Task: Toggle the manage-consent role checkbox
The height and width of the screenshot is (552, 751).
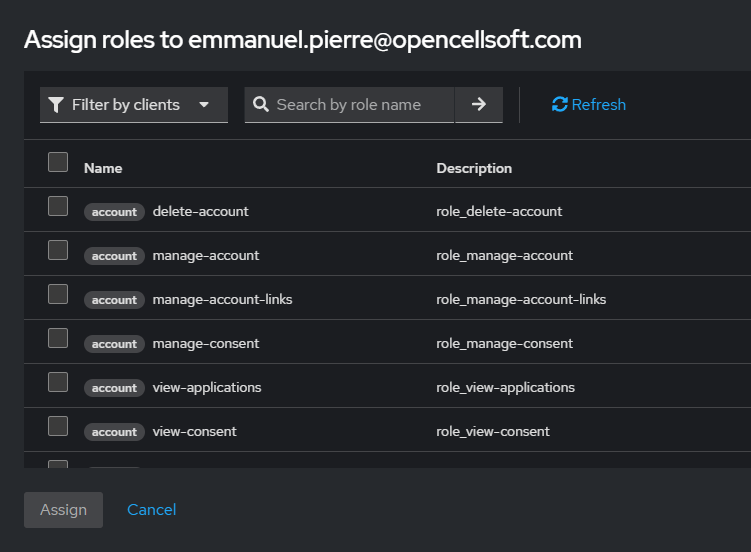Action: pos(58,338)
